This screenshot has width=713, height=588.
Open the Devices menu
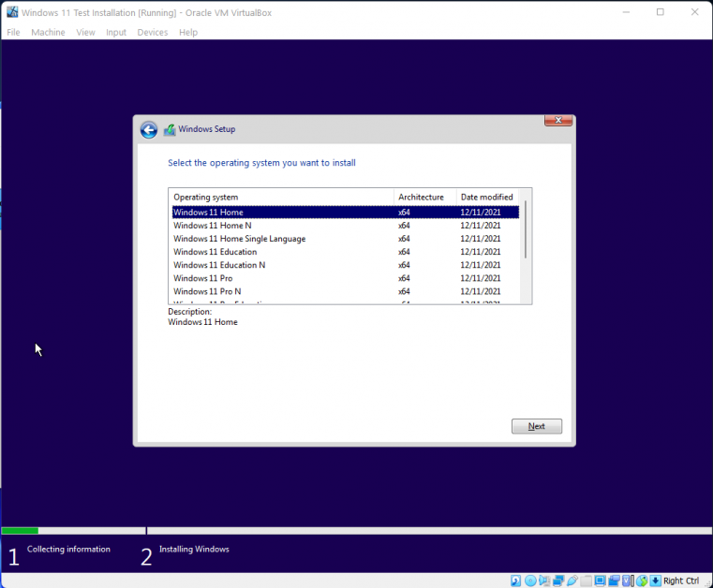coord(153,32)
